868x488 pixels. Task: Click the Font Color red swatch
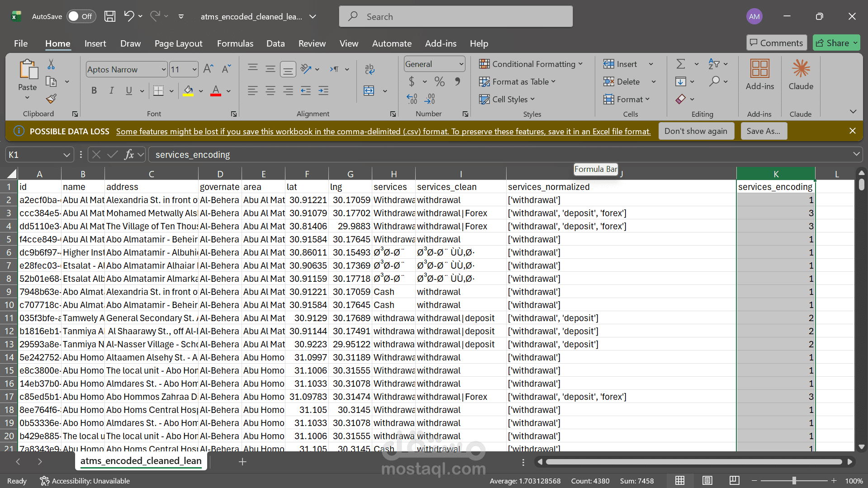point(216,91)
